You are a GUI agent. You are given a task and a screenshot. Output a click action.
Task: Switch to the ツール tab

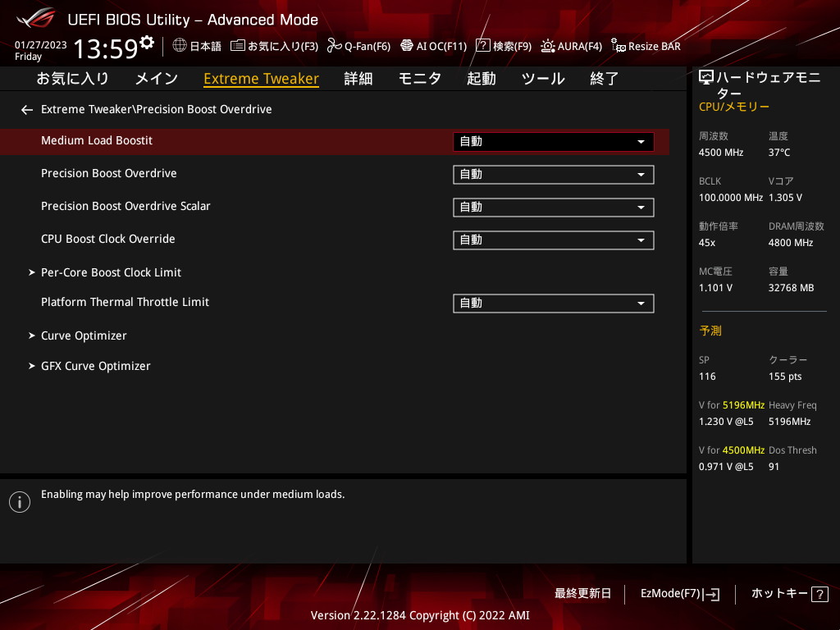click(543, 79)
